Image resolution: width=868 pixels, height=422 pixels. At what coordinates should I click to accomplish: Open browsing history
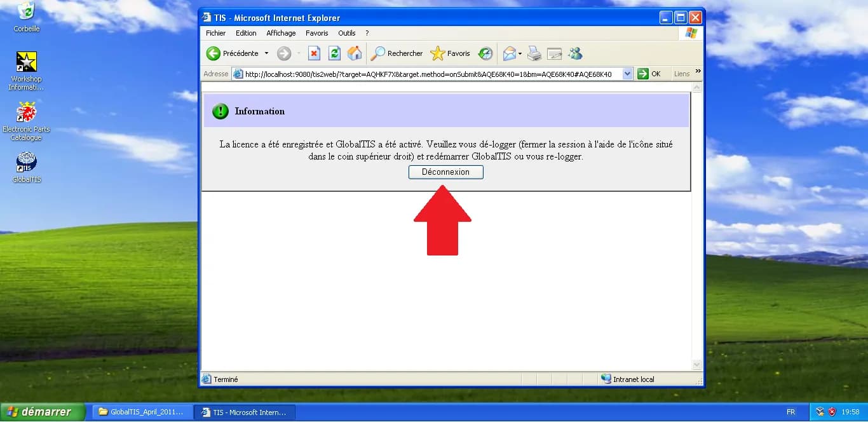pyautogui.click(x=485, y=53)
